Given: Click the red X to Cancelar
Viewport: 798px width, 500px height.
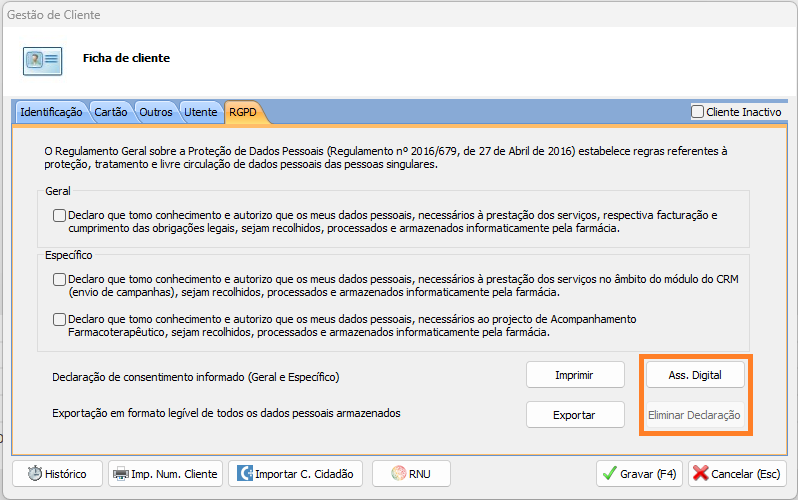Looking at the screenshot, I should (x=700, y=474).
